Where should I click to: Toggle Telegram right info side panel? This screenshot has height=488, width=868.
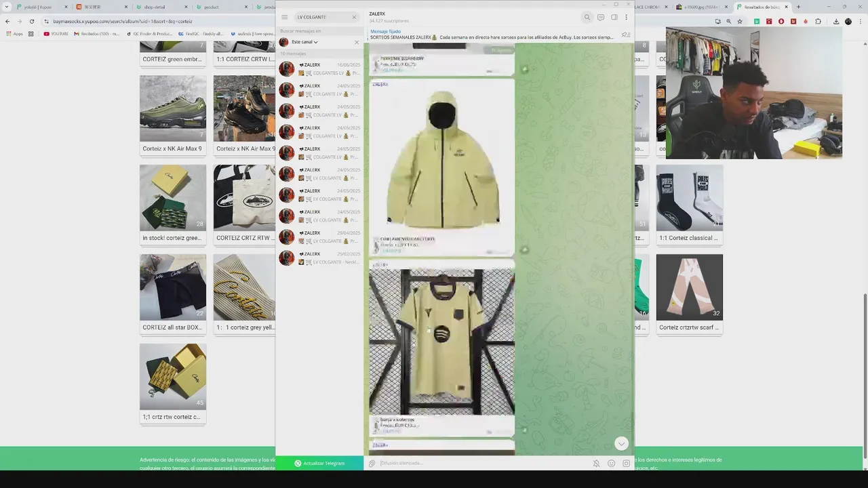pos(614,17)
